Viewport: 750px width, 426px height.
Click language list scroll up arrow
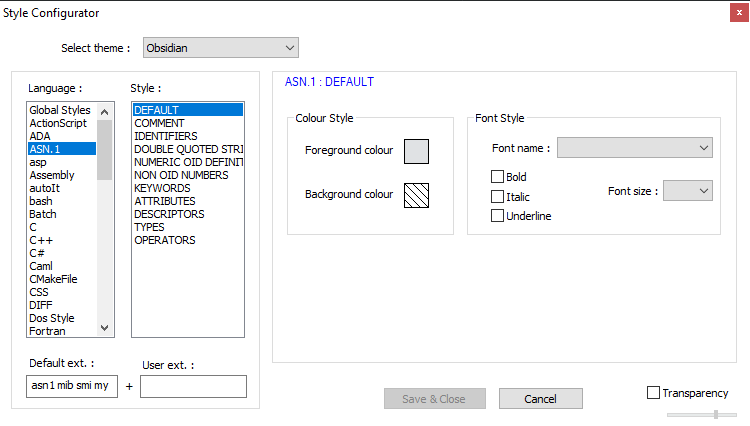pyautogui.click(x=104, y=112)
